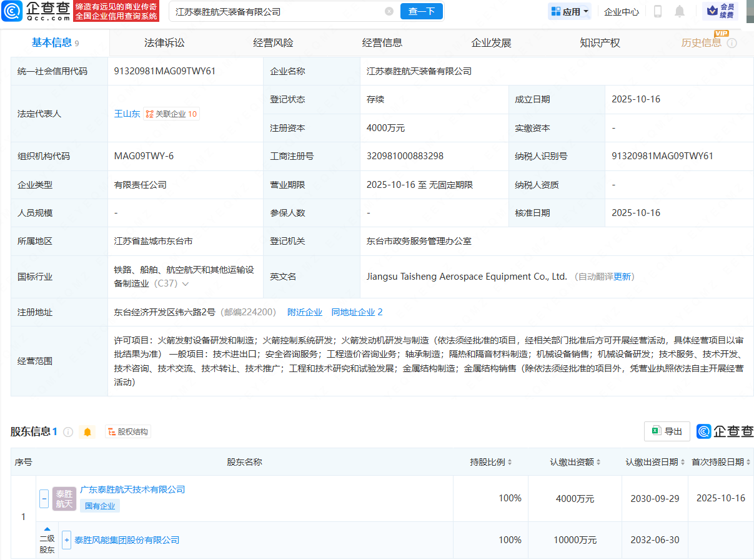This screenshot has width=754, height=560.
Task: Collapse the 广东泰胜航天技术 shareholder row
Action: [x=44, y=498]
